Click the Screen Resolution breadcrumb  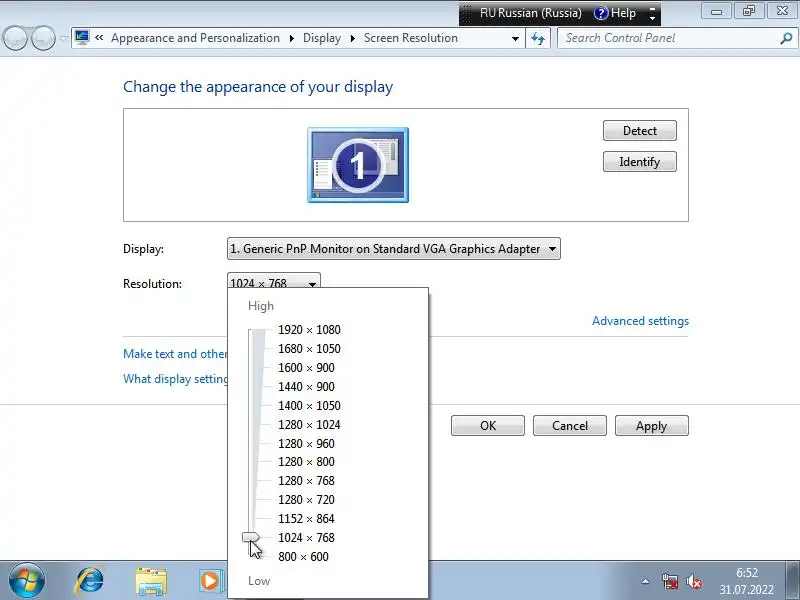click(411, 38)
